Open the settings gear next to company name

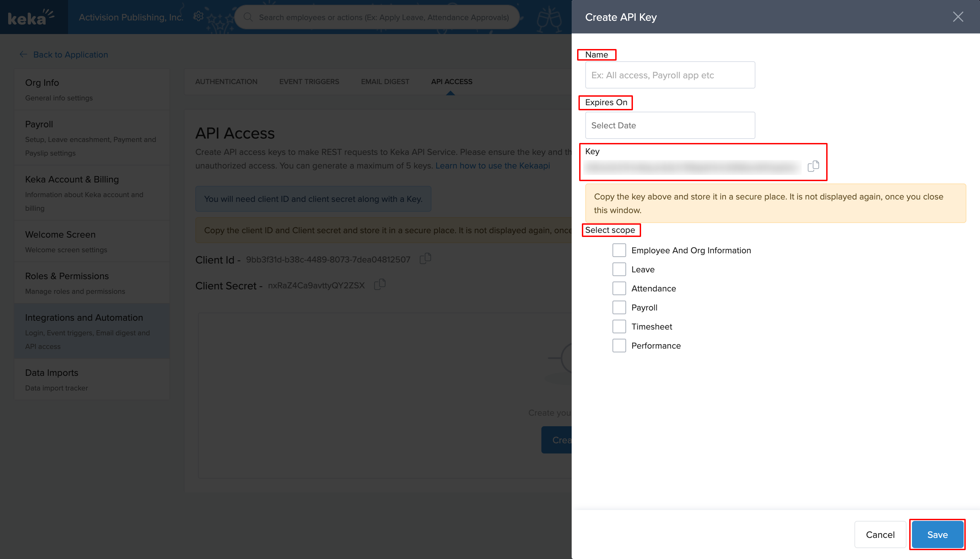tap(198, 16)
